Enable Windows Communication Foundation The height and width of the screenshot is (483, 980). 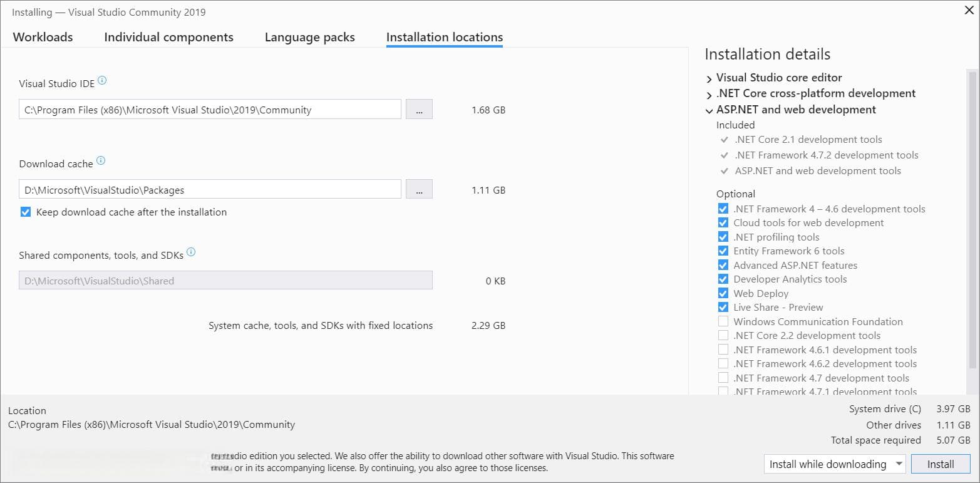pyautogui.click(x=723, y=321)
